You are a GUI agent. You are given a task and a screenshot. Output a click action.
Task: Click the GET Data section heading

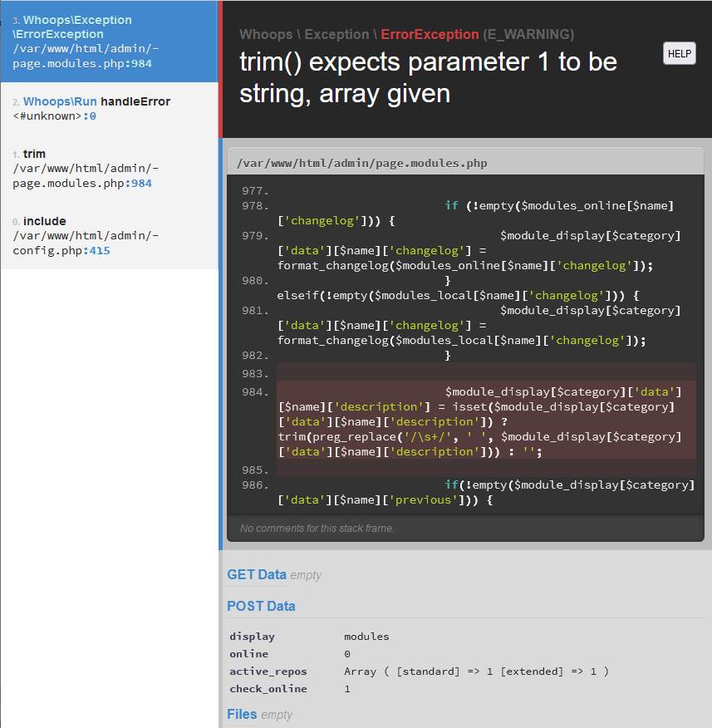pos(256,574)
